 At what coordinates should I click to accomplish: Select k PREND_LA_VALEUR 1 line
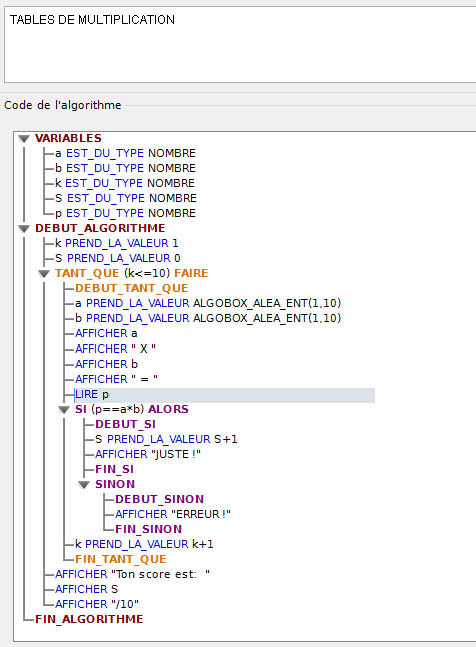click(x=117, y=243)
